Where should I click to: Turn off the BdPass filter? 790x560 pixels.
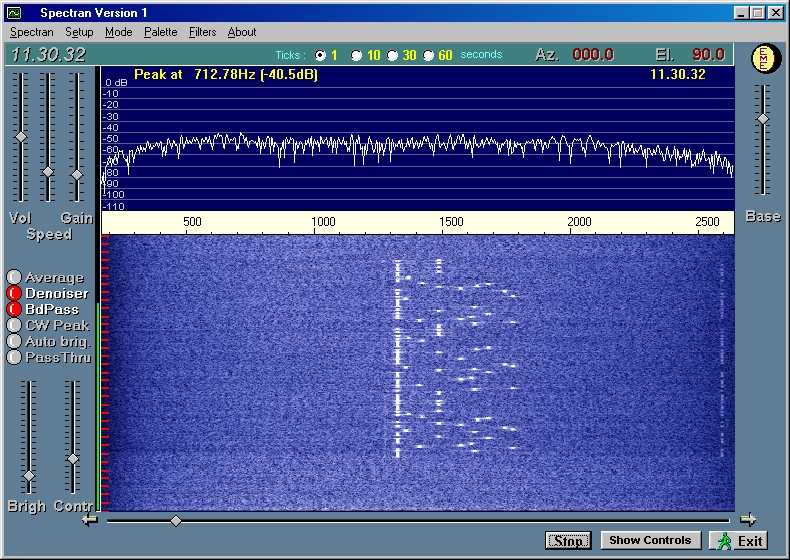point(14,310)
